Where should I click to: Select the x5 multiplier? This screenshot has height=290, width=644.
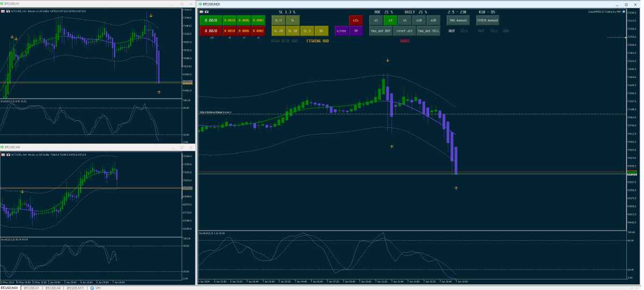click(405, 20)
